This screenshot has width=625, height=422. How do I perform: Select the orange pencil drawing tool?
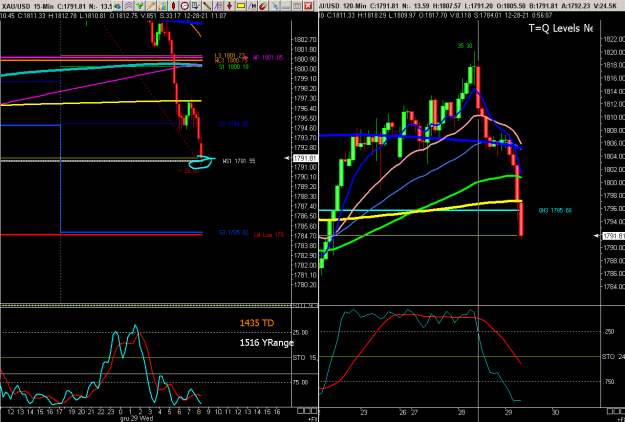point(151,6)
